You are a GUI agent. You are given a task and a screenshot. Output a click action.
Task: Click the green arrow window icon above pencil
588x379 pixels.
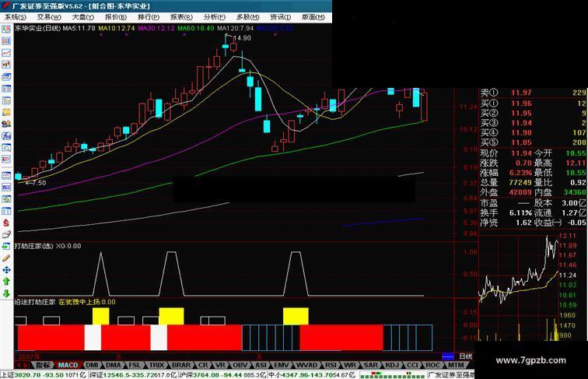pos(6,246)
